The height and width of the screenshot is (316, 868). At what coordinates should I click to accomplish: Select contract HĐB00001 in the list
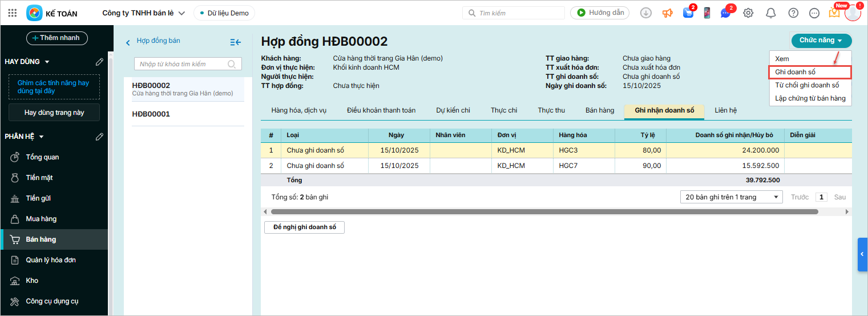coord(151,114)
